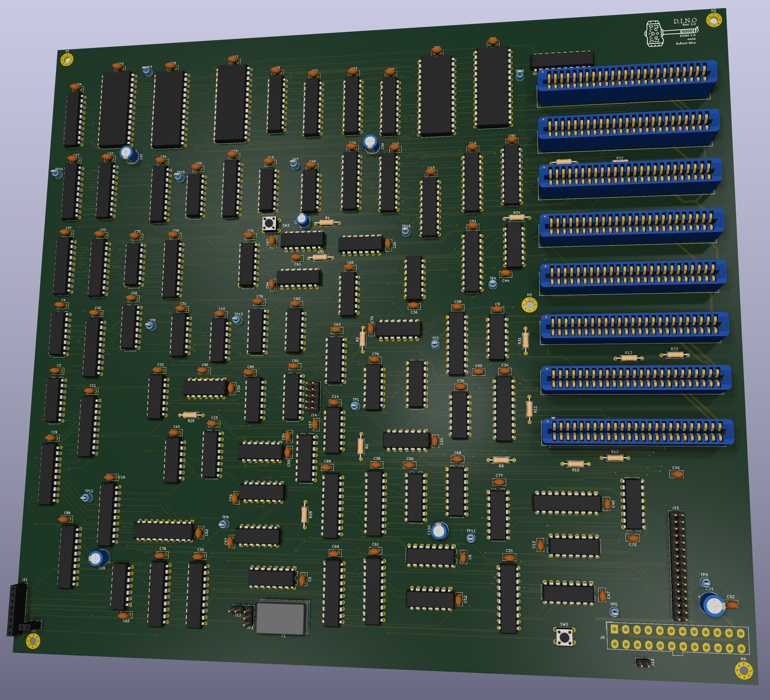Viewport: 770px width, 700px height.
Task: Select the C100 electrolytic capacitor
Action: tap(440, 531)
